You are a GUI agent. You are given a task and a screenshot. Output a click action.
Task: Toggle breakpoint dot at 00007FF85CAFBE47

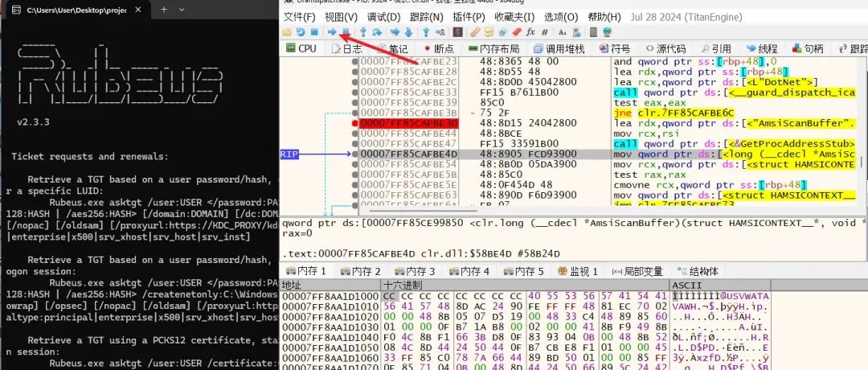click(355, 143)
